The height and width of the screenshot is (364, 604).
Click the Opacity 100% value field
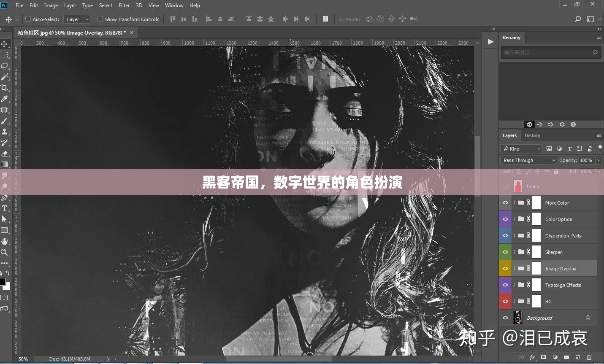586,160
